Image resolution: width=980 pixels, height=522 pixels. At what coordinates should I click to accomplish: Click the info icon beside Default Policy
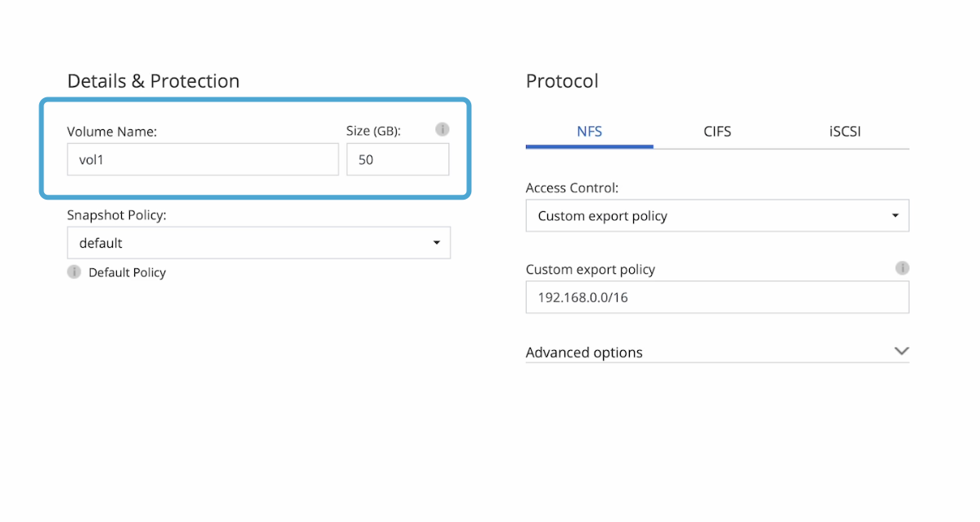pos(74,272)
